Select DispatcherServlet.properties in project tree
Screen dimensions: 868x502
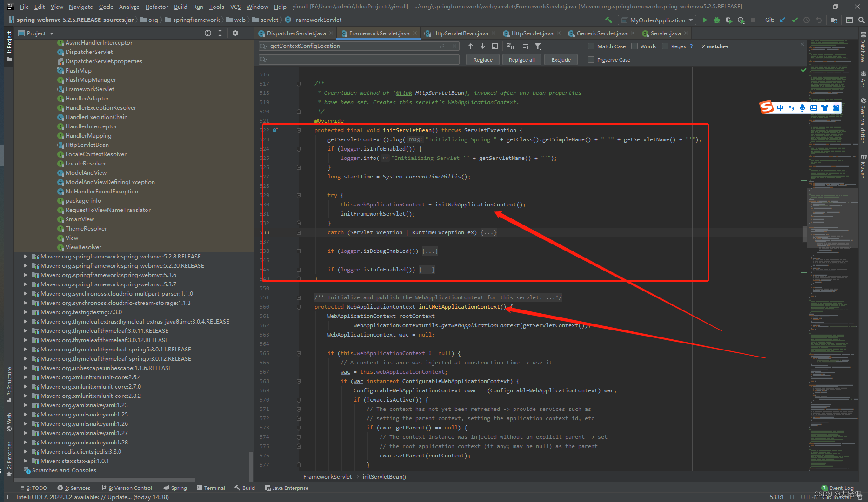[103, 61]
